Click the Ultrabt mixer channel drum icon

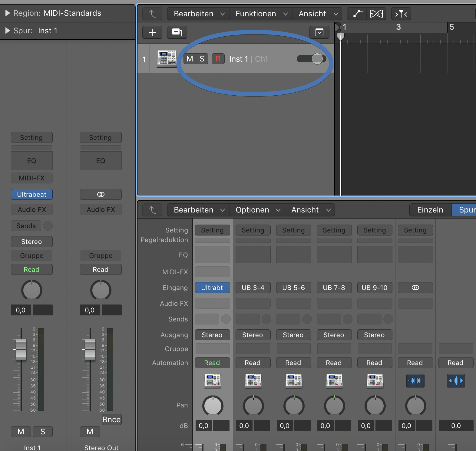[x=213, y=381]
